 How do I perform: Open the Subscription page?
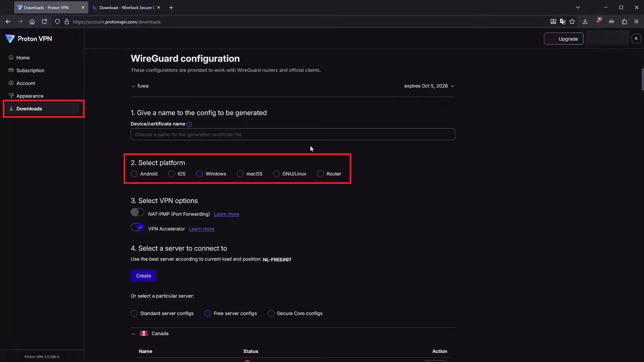click(31, 70)
